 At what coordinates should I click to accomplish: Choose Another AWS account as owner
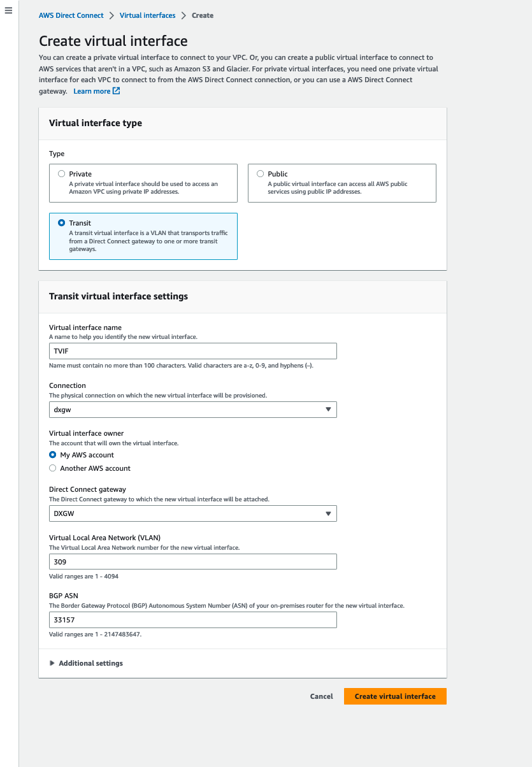coord(53,468)
